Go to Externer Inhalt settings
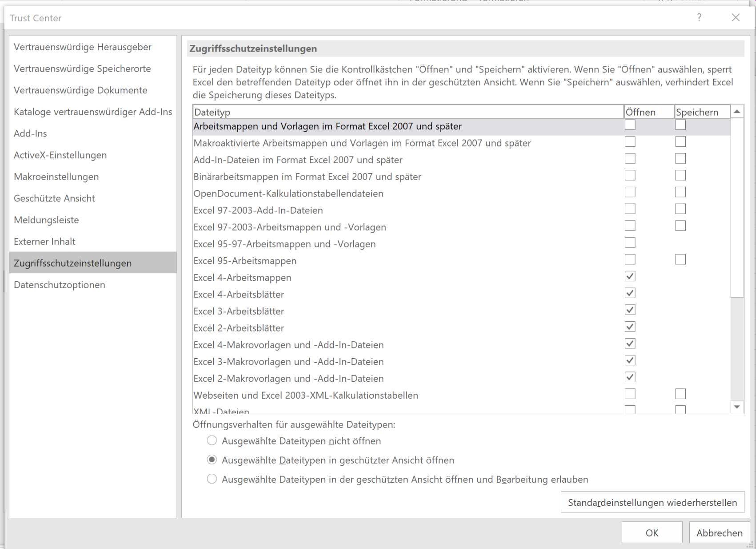Viewport: 756px width, 549px height. click(93, 242)
